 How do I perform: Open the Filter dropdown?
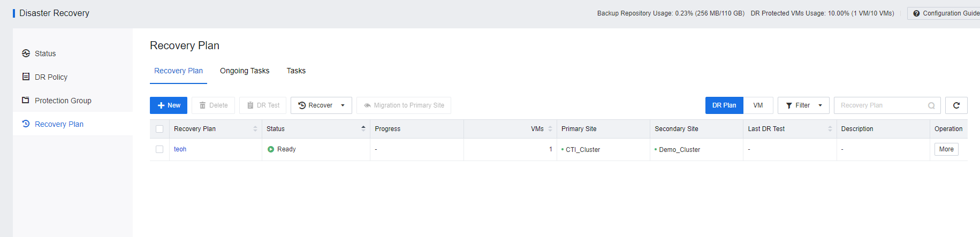[803, 105]
